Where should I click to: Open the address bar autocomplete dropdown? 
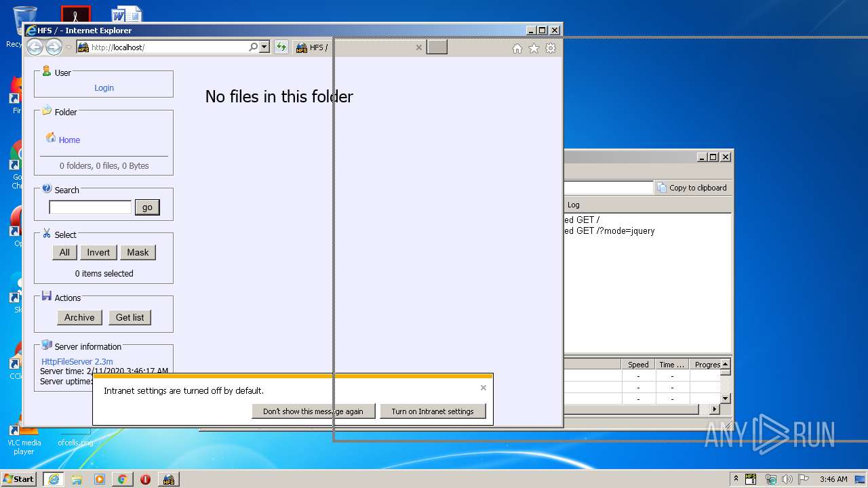[x=264, y=47]
